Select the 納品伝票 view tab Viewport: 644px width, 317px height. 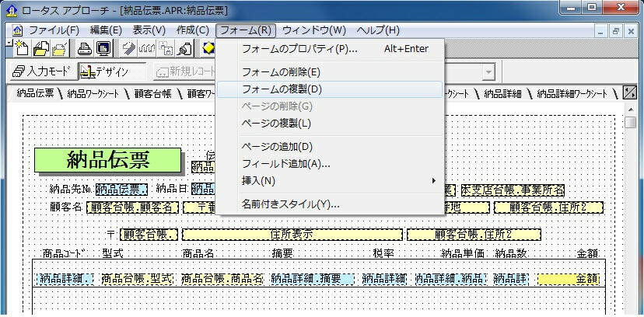35,93
